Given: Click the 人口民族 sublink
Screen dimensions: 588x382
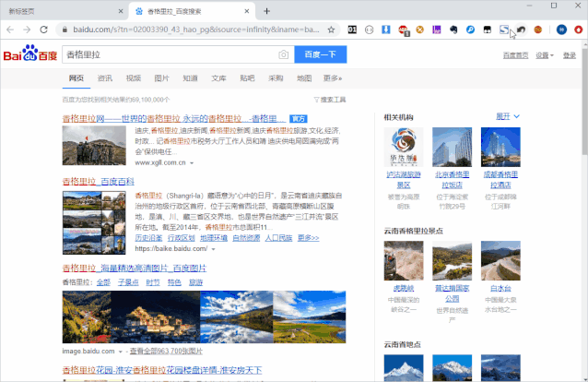Looking at the screenshot, I should 278,238.
